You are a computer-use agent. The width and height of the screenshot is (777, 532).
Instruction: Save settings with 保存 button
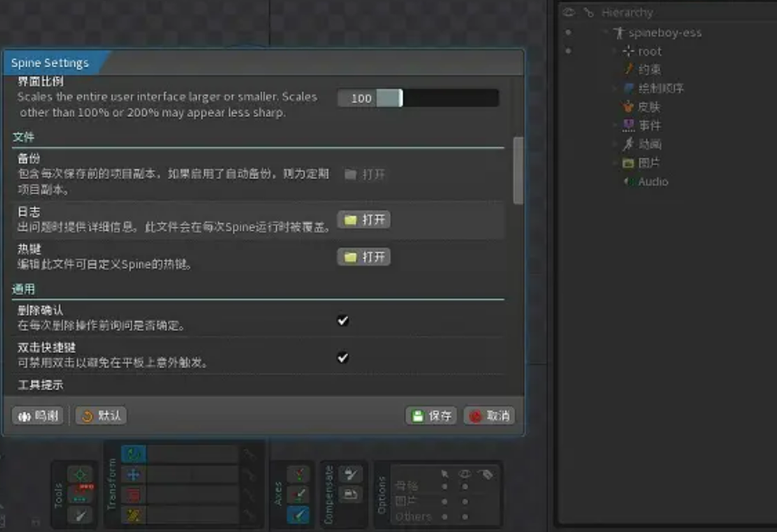(432, 415)
